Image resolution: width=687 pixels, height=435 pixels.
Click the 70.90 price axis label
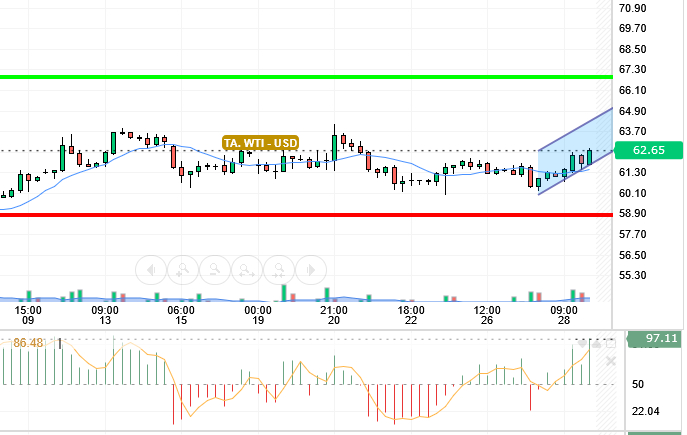tap(632, 8)
